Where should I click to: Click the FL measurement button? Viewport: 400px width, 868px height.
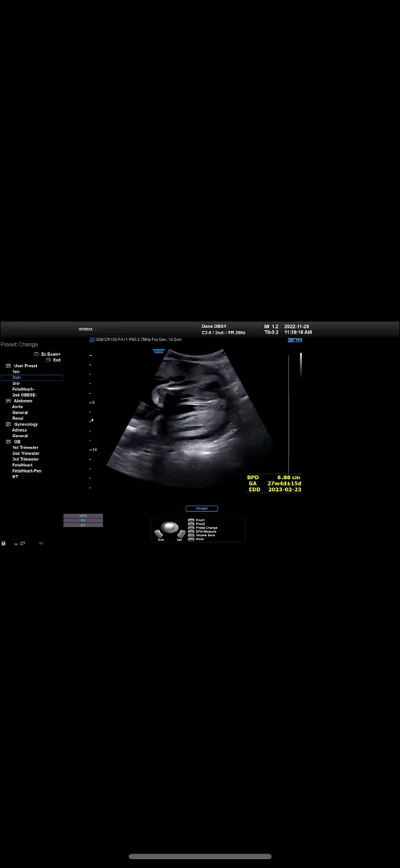pyautogui.click(x=83, y=520)
